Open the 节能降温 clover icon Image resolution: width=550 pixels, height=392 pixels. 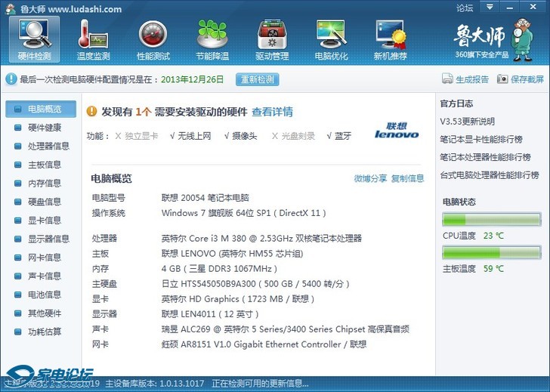tap(212, 39)
